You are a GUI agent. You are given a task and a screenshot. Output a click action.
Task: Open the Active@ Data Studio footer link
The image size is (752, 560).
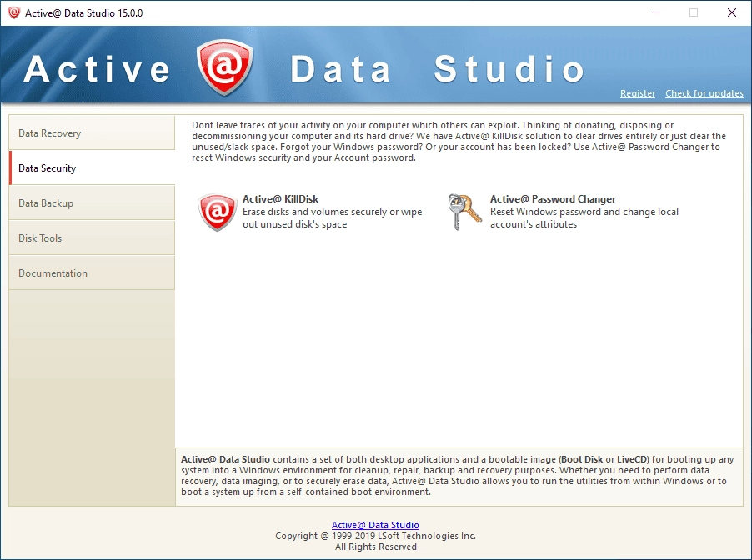(375, 525)
